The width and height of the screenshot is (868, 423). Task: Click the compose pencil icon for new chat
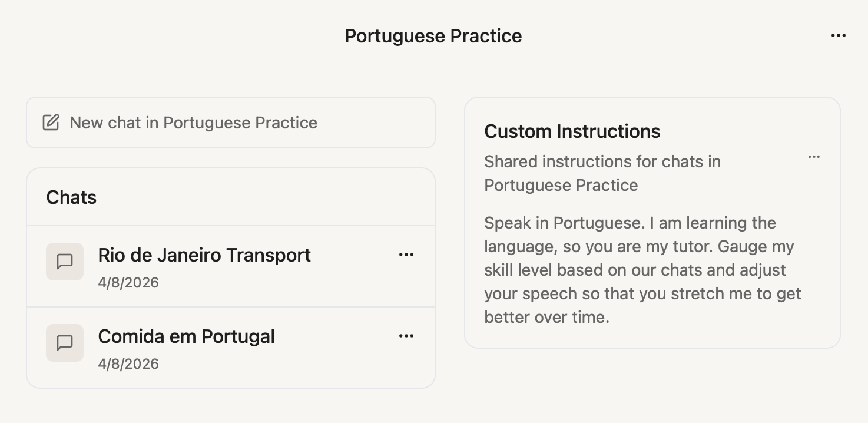(51, 123)
